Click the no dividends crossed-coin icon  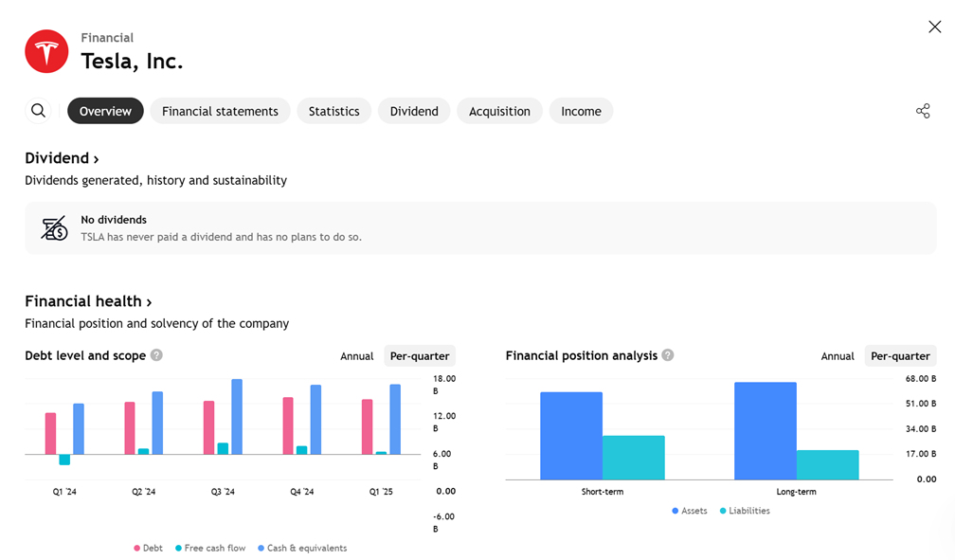coord(54,228)
